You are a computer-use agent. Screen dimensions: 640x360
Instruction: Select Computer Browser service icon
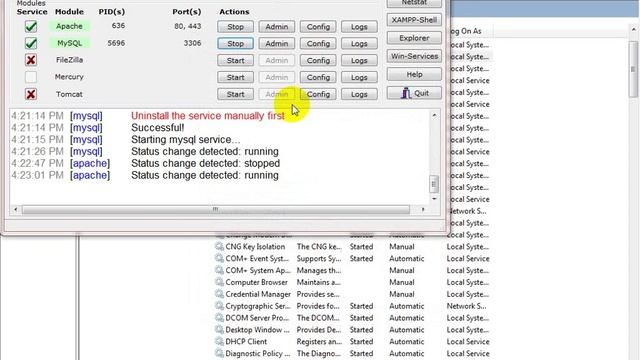point(220,282)
